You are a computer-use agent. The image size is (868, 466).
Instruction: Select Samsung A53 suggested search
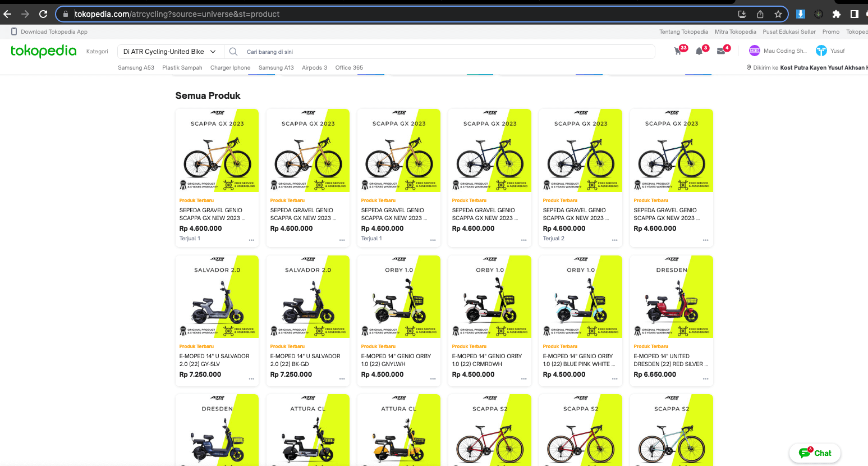tap(136, 68)
